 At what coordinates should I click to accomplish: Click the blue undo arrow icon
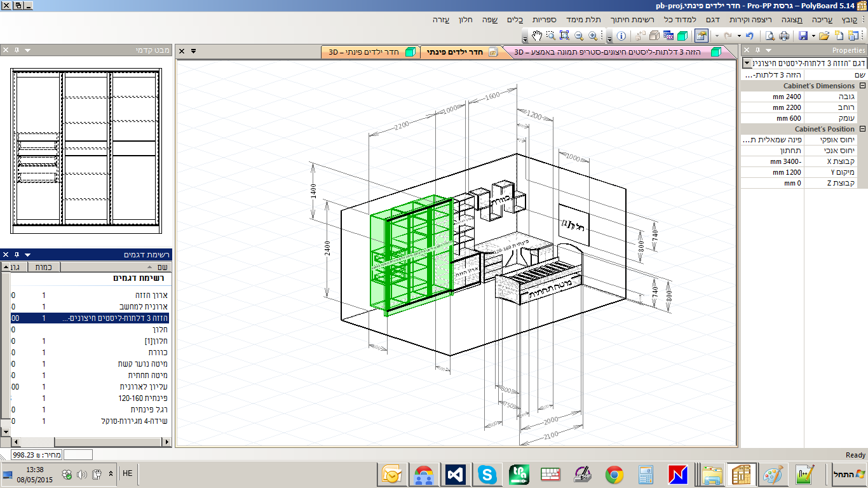coord(750,36)
